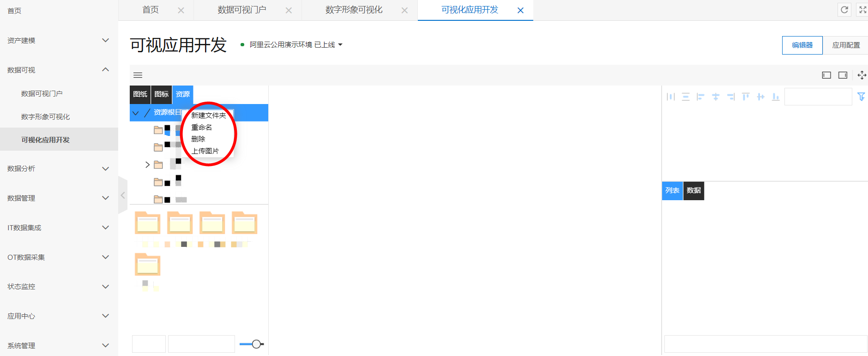Select the first folder in resource tree

pos(158,130)
